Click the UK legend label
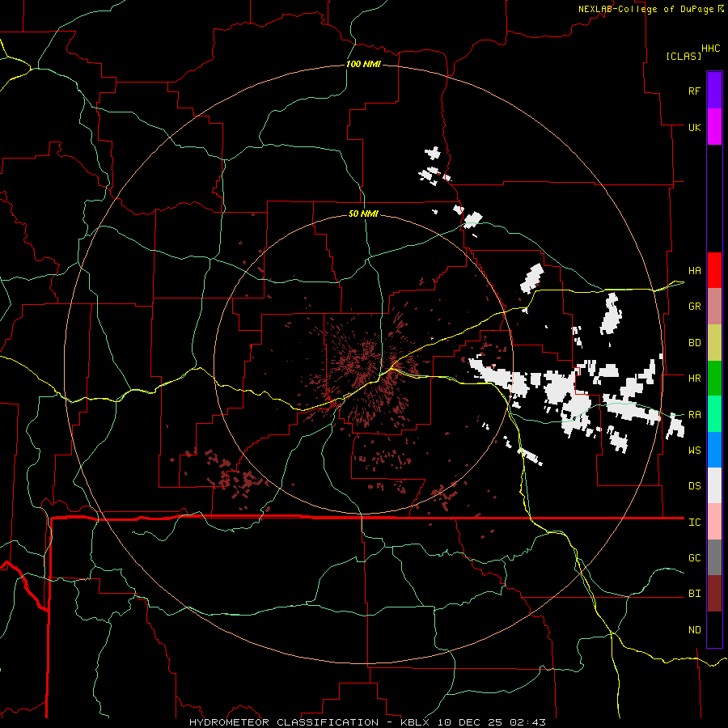 click(694, 127)
